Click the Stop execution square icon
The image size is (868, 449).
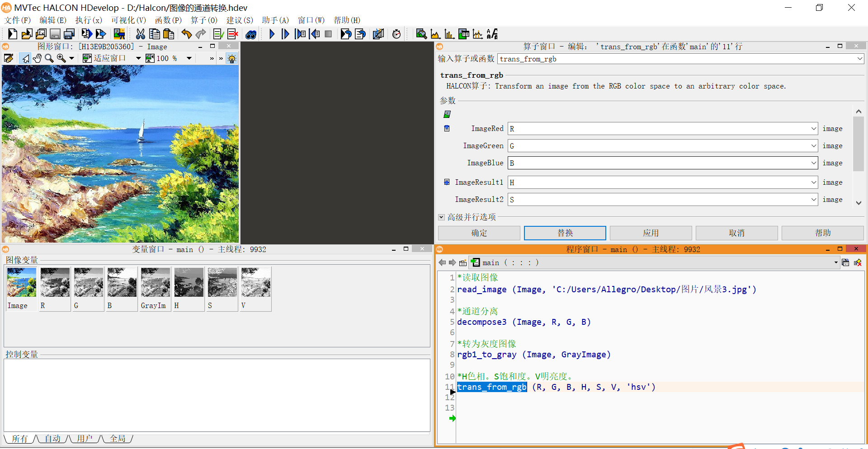[x=329, y=34]
